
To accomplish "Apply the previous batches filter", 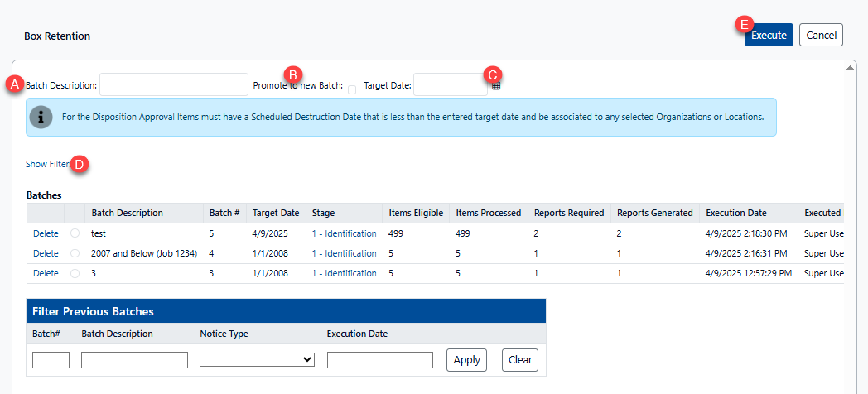I will pos(466,360).
